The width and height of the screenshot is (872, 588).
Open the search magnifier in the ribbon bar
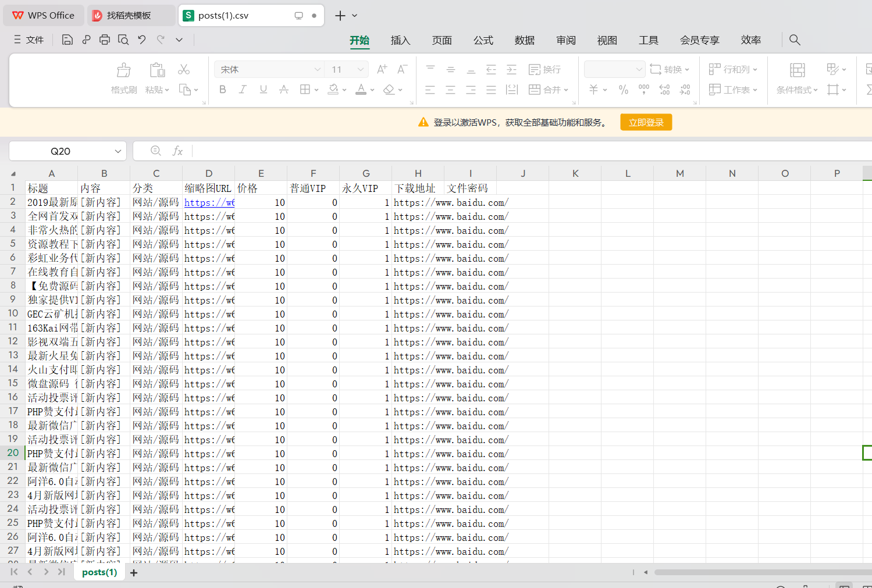795,40
